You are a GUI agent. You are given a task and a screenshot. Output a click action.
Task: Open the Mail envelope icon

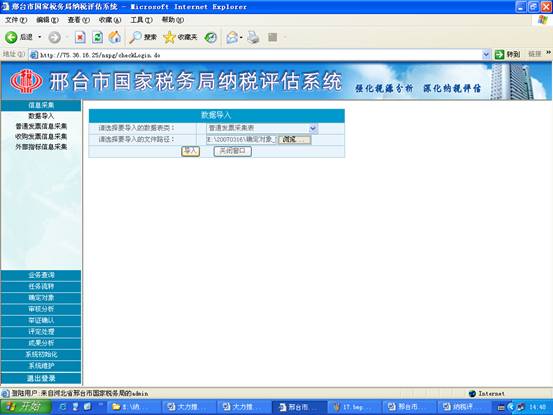pos(232,37)
